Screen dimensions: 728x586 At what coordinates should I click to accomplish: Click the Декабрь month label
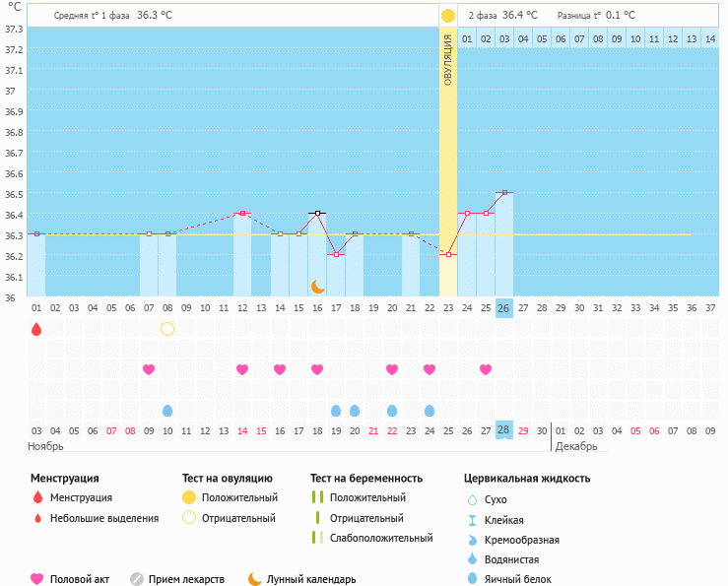click(x=575, y=446)
